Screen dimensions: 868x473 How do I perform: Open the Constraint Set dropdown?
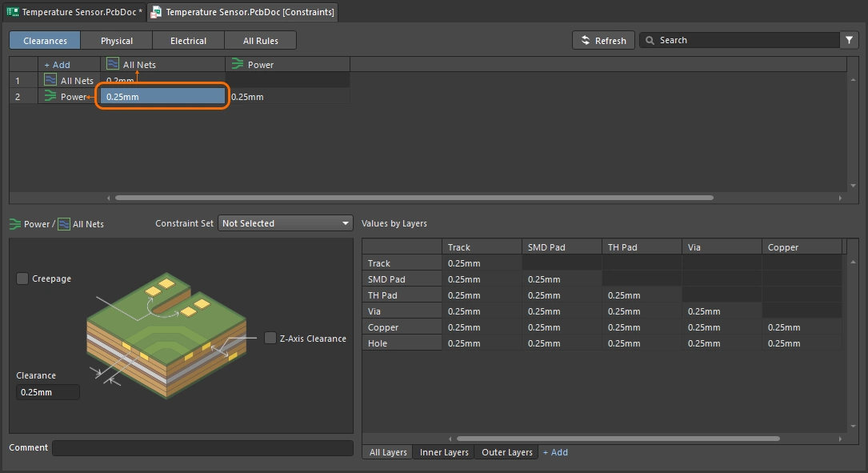[286, 223]
